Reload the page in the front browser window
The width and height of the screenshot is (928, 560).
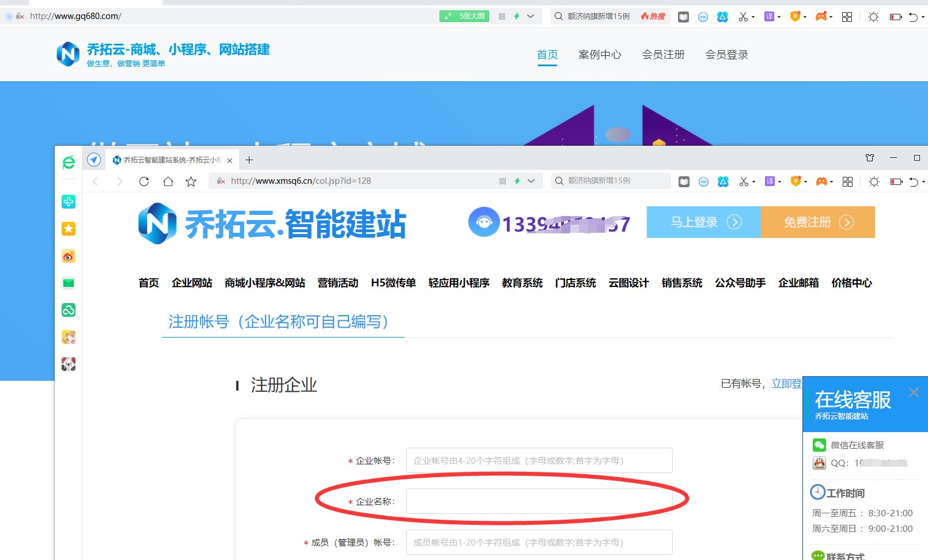(144, 181)
